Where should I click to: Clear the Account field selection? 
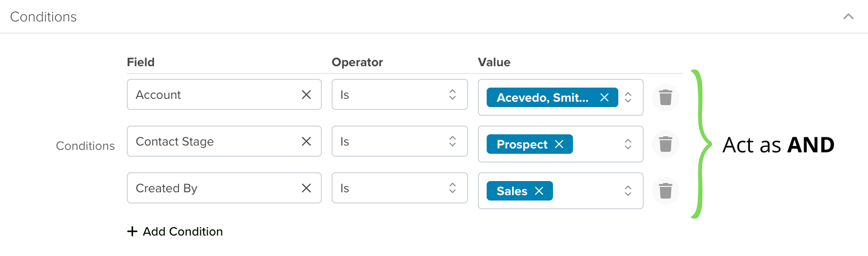point(306,94)
